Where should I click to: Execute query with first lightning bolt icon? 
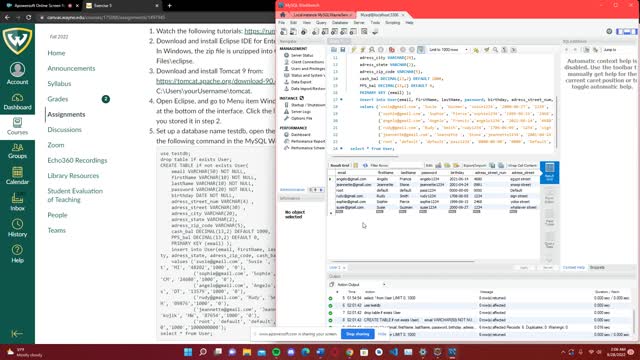(353, 50)
